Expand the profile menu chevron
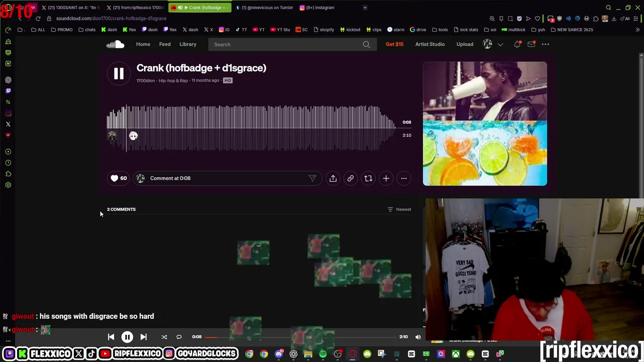The width and height of the screenshot is (644, 362). (x=500, y=44)
